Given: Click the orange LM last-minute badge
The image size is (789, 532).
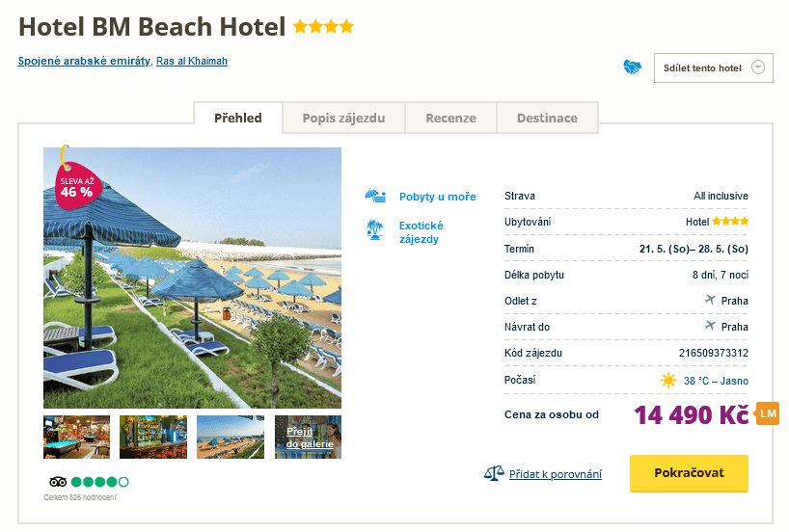Looking at the screenshot, I should [768, 413].
